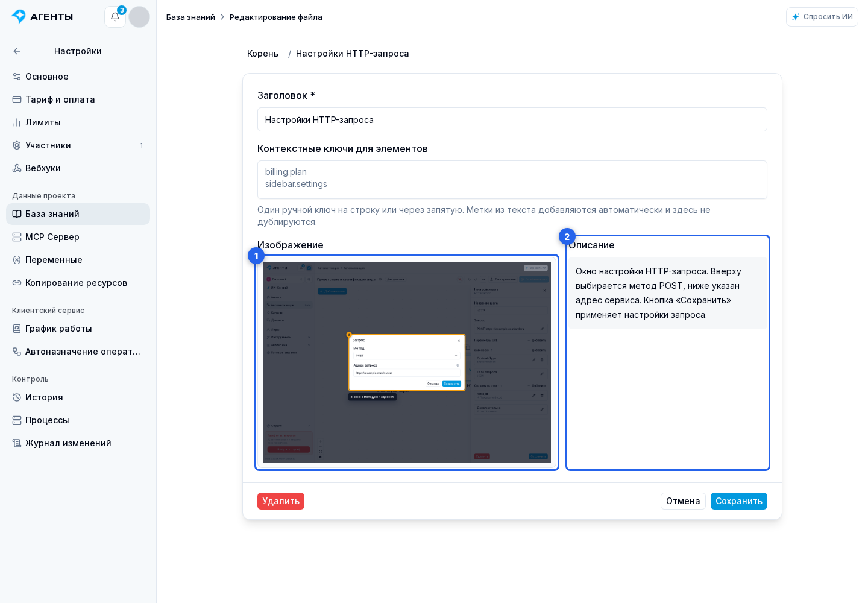This screenshot has width=868, height=603.
Task: Click the Основное sliders icon
Action: point(17,77)
